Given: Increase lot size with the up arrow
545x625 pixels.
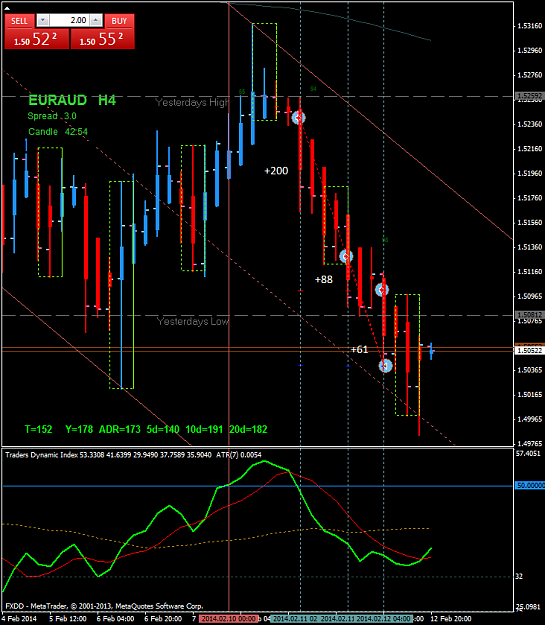Looking at the screenshot, I should tap(96, 20).
